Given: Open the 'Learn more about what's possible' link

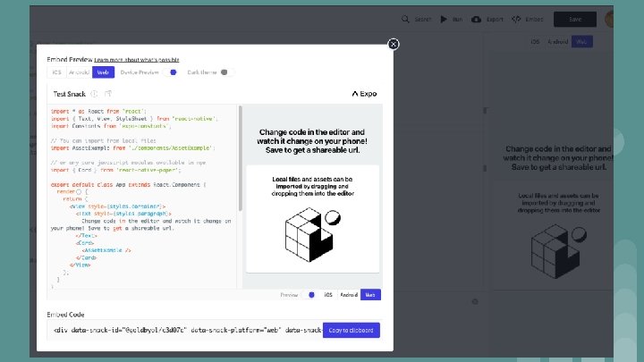Looking at the screenshot, I should (136, 60).
